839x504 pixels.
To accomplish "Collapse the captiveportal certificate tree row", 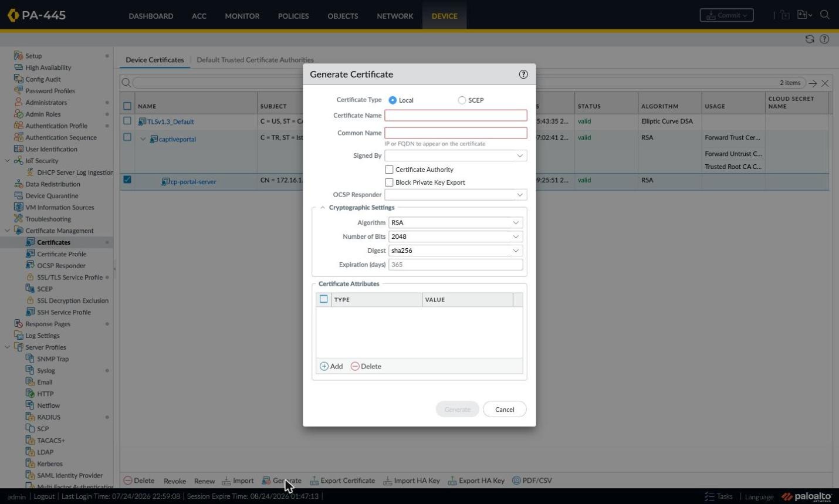I will pos(143,139).
